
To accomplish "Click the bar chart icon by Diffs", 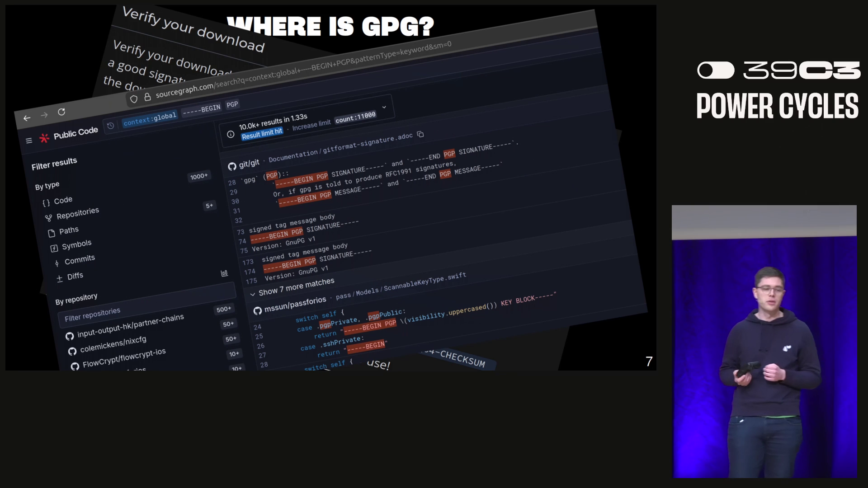I will [224, 273].
